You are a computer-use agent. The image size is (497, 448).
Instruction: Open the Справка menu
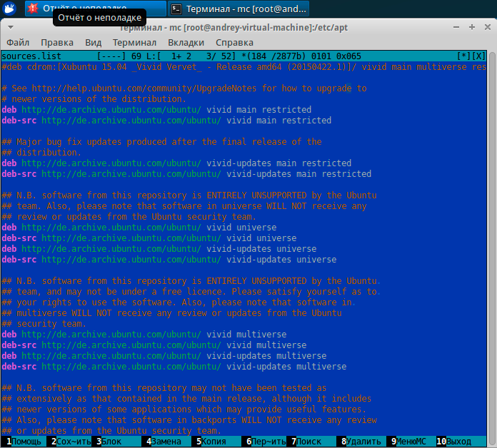[234, 42]
